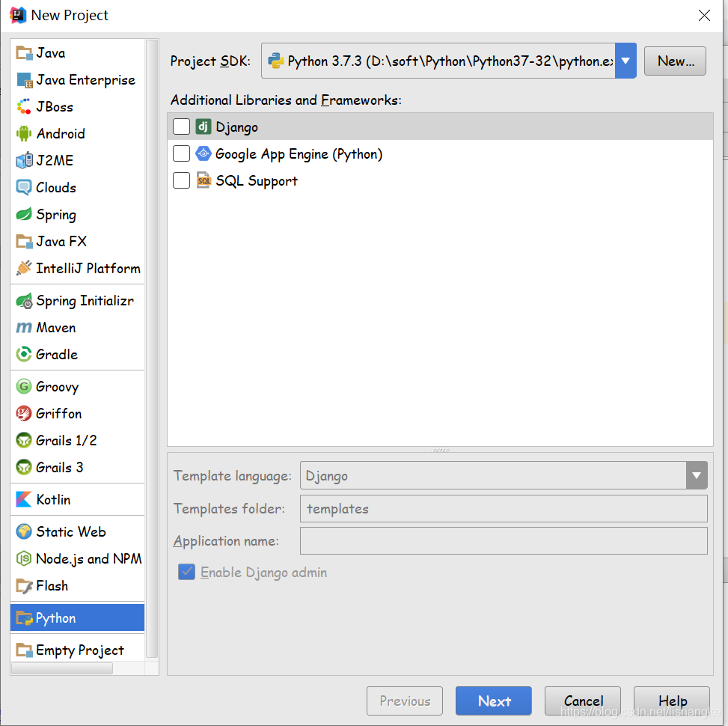This screenshot has height=726, width=728.
Task: Select Empty Project in the list
Action: (x=80, y=650)
